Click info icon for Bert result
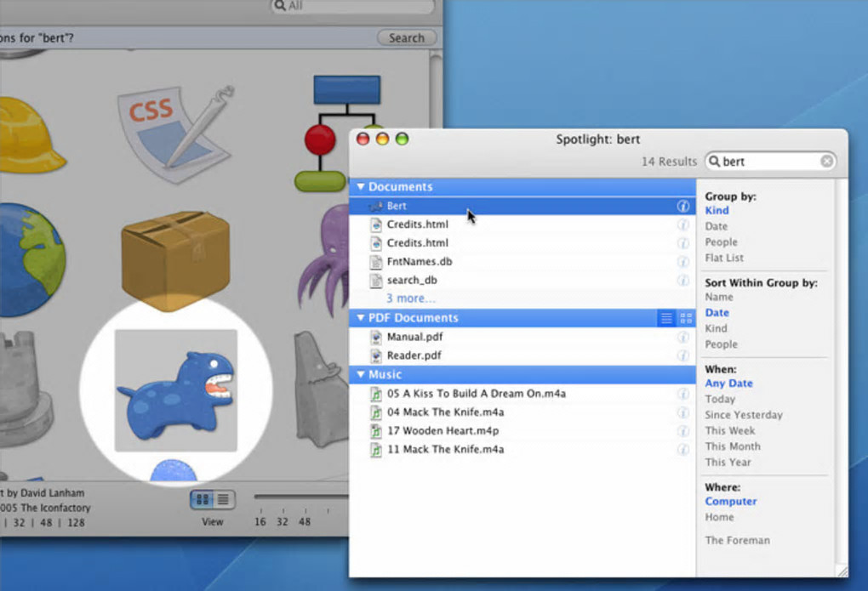868x591 pixels. [x=683, y=206]
